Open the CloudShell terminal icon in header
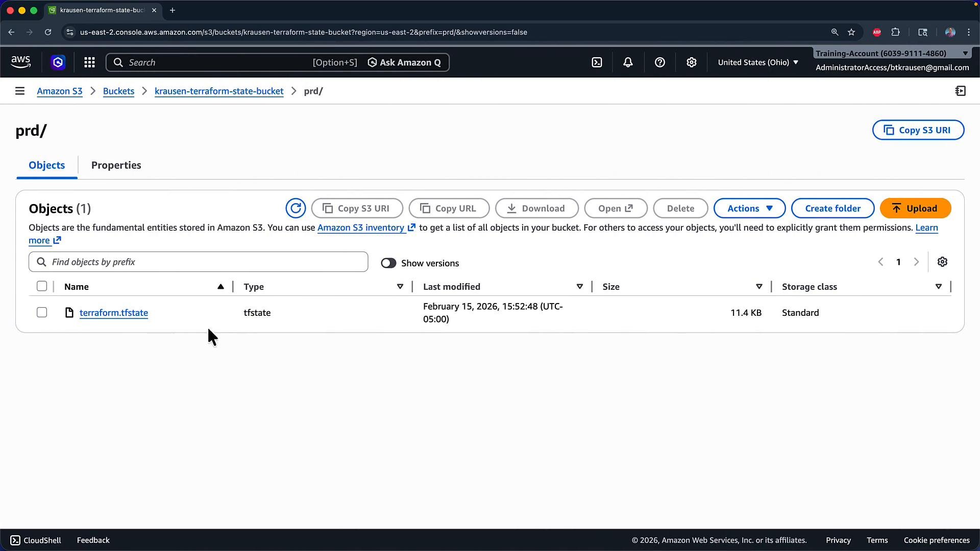 [597, 62]
